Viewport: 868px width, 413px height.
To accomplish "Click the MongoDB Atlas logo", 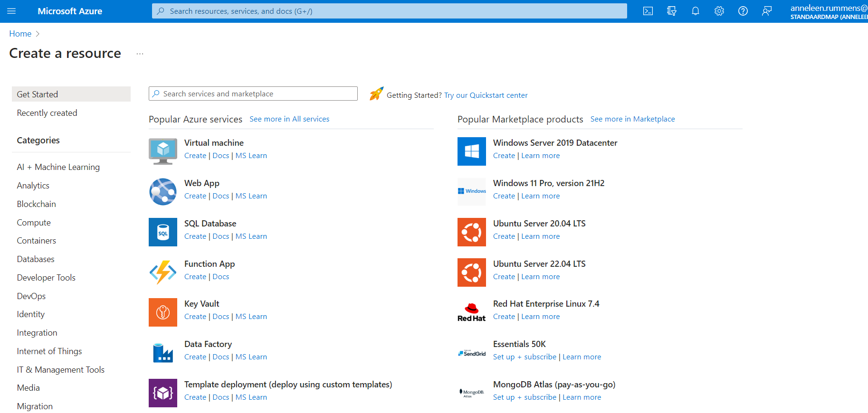I will pyautogui.click(x=472, y=393).
